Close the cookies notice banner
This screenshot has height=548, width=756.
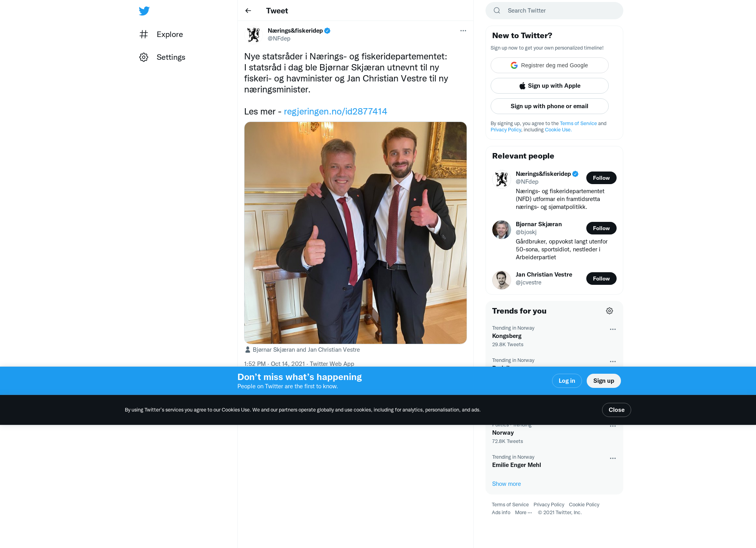point(617,410)
